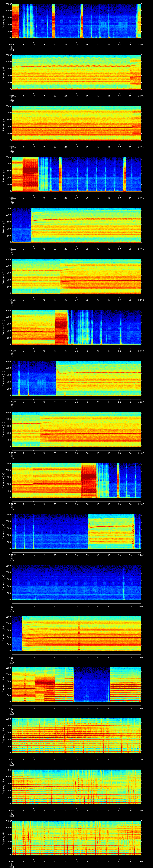The image size is (153, 868).
Task: Select the spectrogram panel starting at 7:32:00
Action: (77, 531)
